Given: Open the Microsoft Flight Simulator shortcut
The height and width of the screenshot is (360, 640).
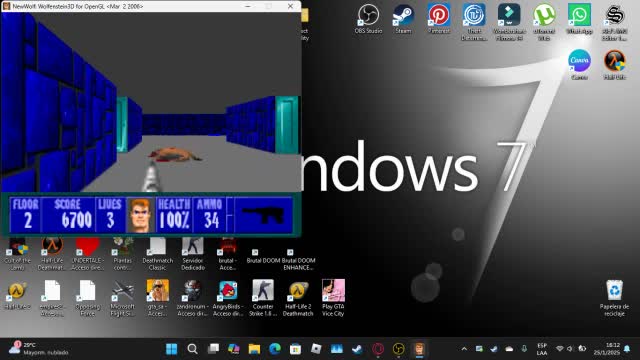Looking at the screenshot, I should (122, 298).
